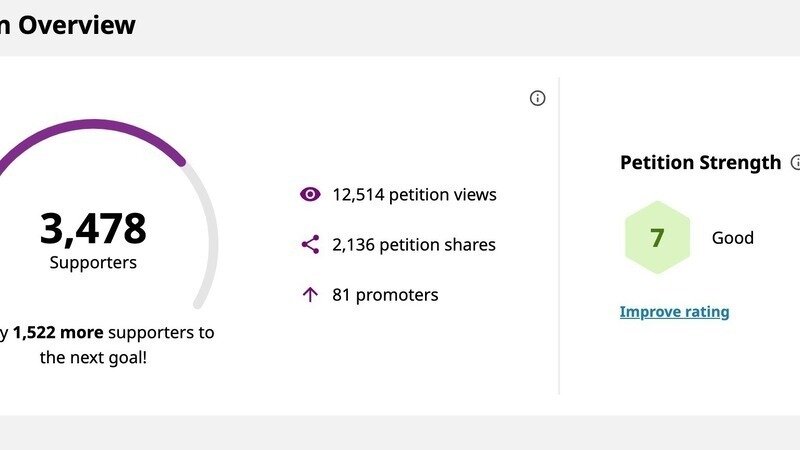Click the Good rating label

[x=733, y=237]
